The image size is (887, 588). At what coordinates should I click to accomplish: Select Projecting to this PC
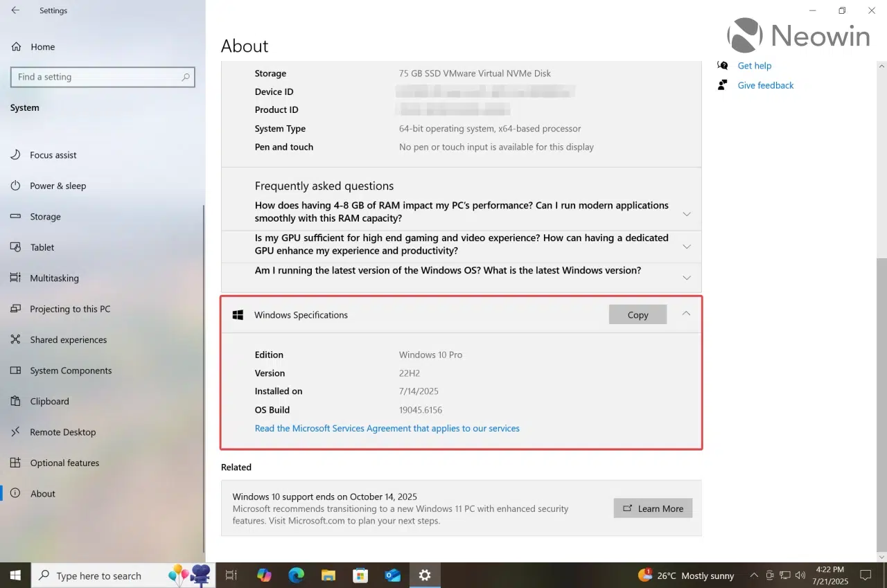click(70, 309)
